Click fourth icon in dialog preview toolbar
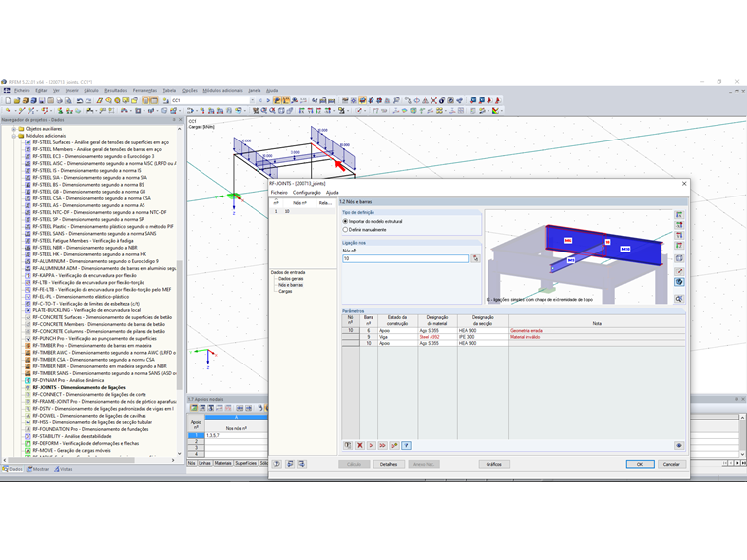This screenshot has height=560, width=747. click(679, 245)
